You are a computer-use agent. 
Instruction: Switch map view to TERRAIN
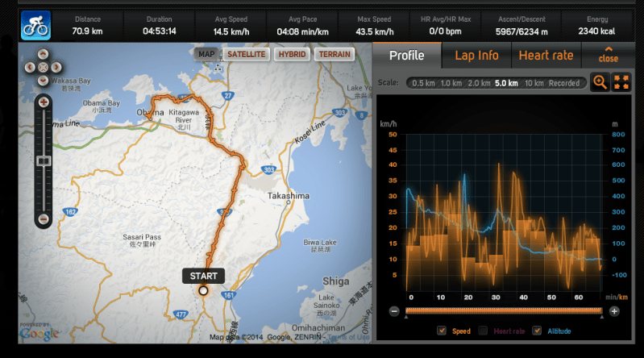point(334,54)
